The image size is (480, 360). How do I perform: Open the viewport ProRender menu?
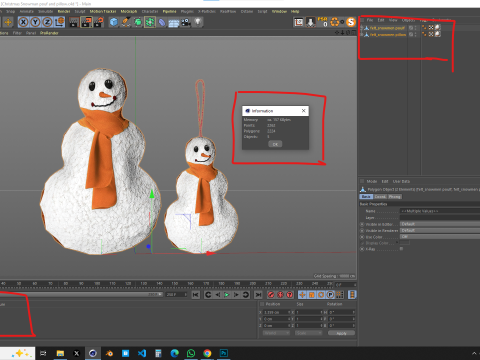(x=49, y=33)
